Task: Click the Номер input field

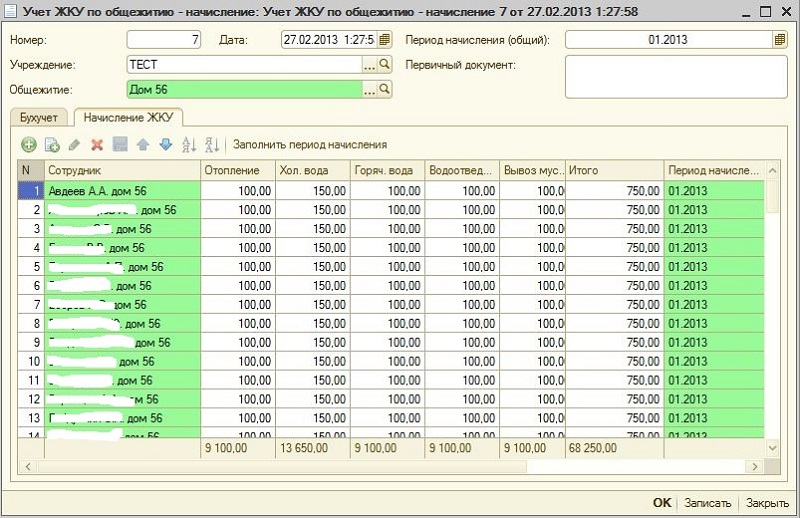Action: [x=164, y=40]
